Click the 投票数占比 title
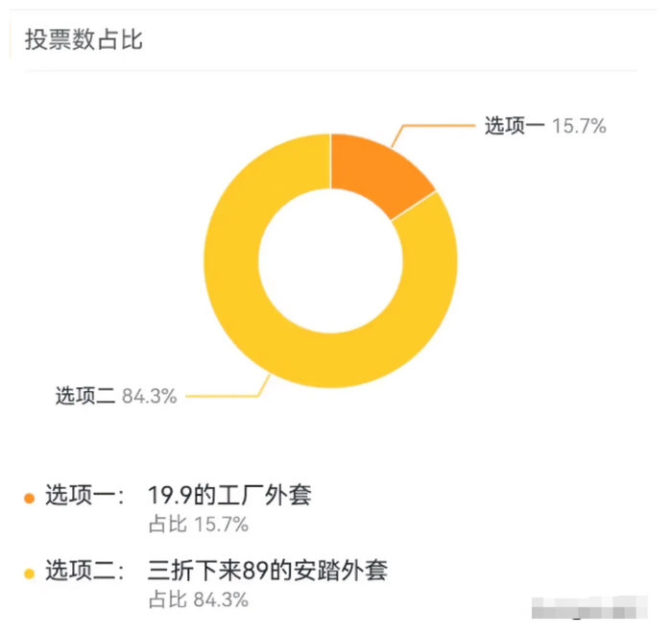This screenshot has height=636, width=672. (84, 39)
